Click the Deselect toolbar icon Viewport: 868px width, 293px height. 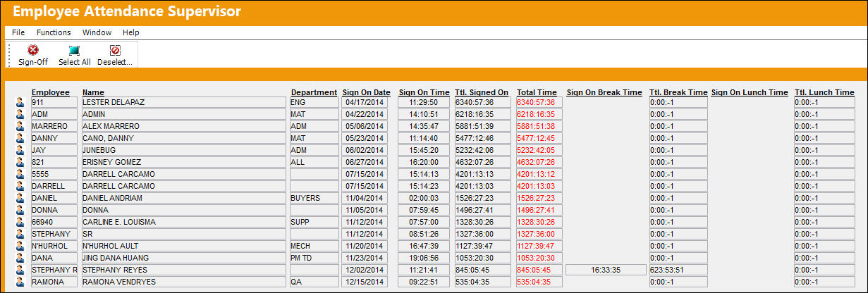tap(115, 50)
